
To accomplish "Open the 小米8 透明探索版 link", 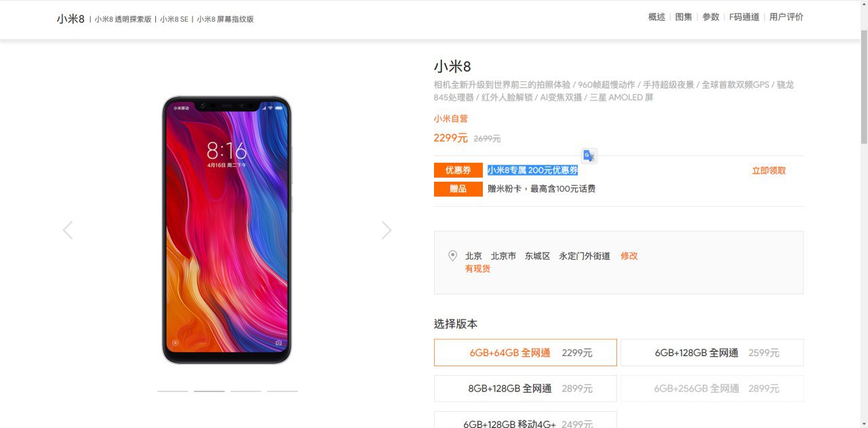I will (123, 19).
